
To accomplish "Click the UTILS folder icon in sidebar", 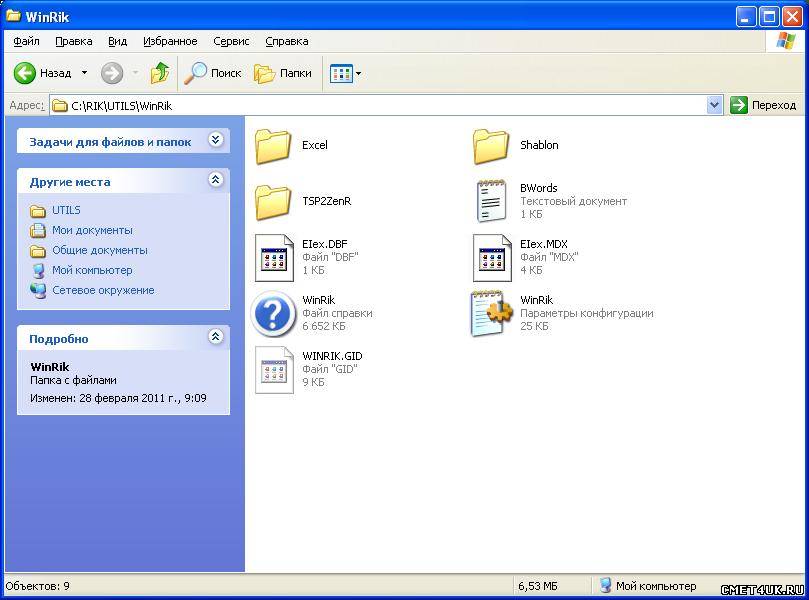I will point(38,211).
